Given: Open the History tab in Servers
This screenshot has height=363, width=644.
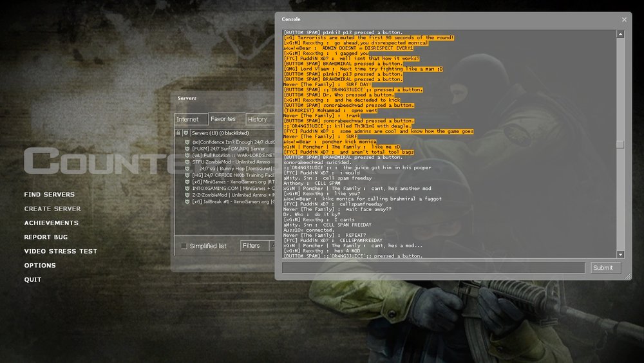Looking at the screenshot, I should click(x=260, y=119).
